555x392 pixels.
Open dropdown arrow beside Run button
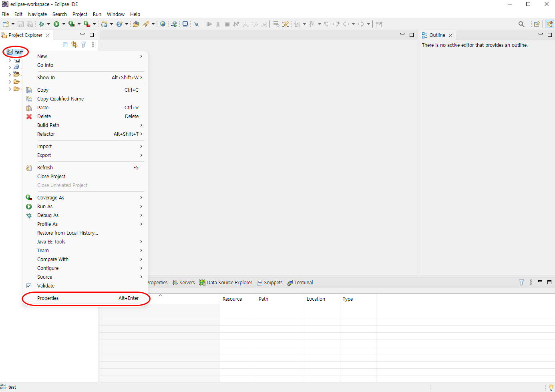tap(64, 24)
